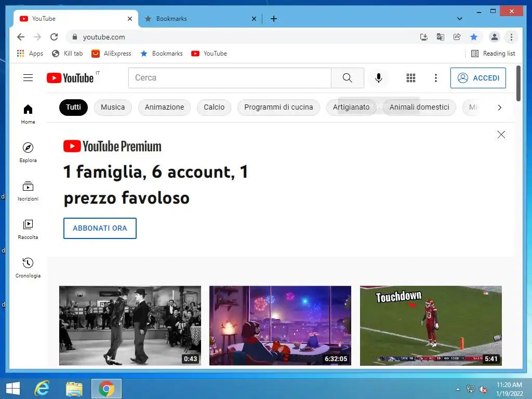
Task: Open the Windows Start button
Action: point(13,389)
